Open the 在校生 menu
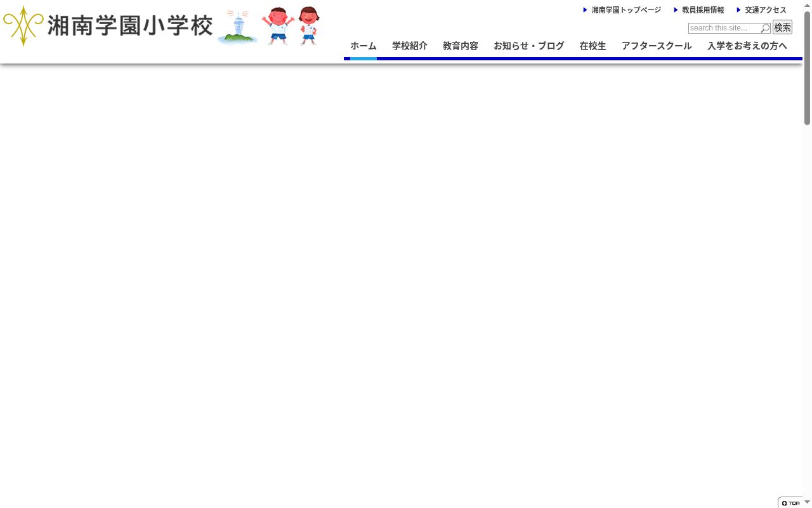The height and width of the screenshot is (508, 812). pyautogui.click(x=593, y=46)
